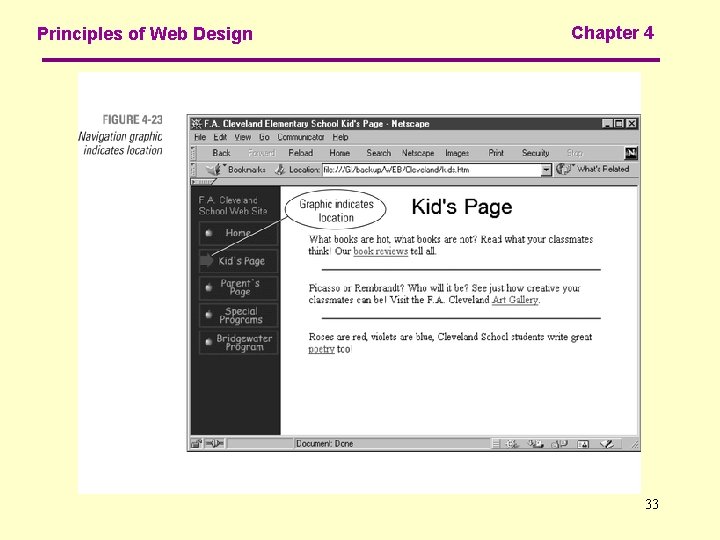Image resolution: width=720 pixels, height=540 pixels.
Task: Maximize the Netscape window
Action: (619, 123)
